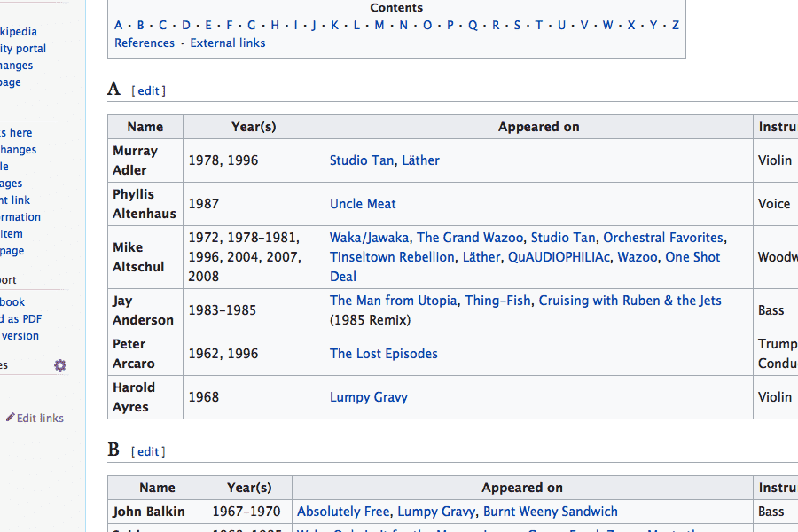The width and height of the screenshot is (798, 532).
Task: Open sidebar link ending in 'book'
Action: point(12,301)
